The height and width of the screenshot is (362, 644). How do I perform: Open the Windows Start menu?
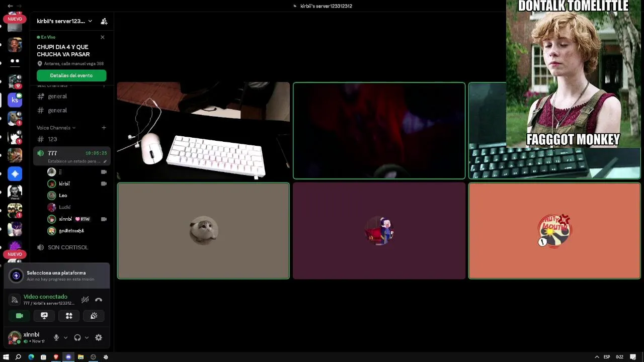(6, 357)
